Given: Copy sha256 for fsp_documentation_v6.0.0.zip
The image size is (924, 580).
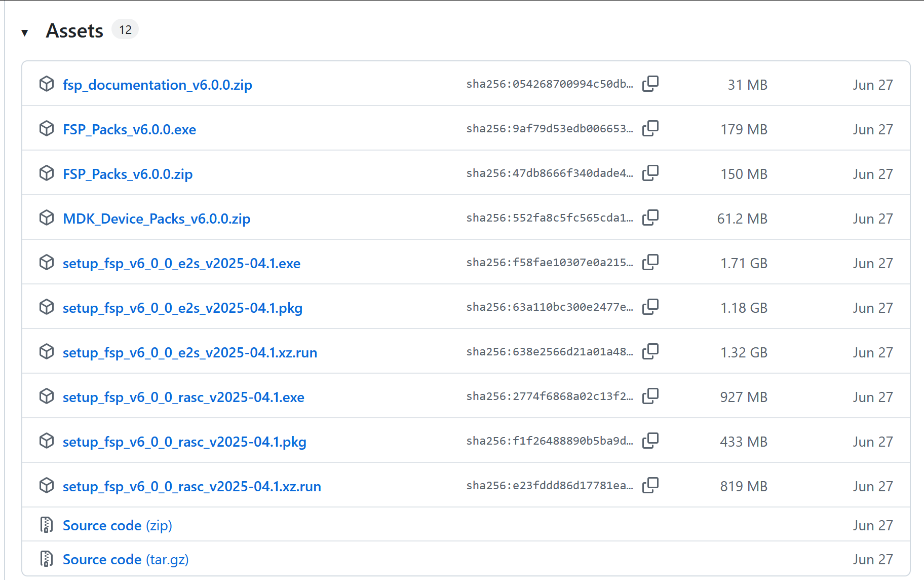Looking at the screenshot, I should [x=650, y=84].
